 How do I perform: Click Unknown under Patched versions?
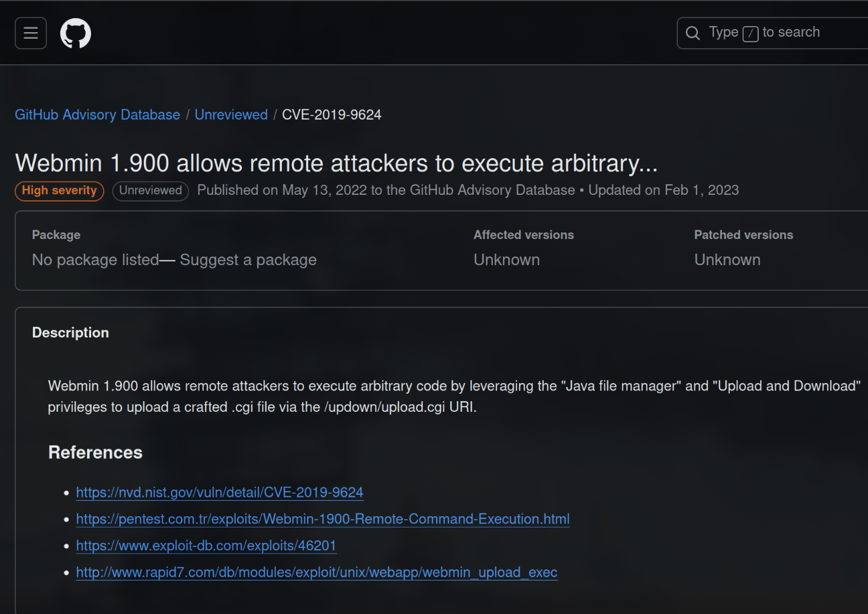(x=727, y=260)
